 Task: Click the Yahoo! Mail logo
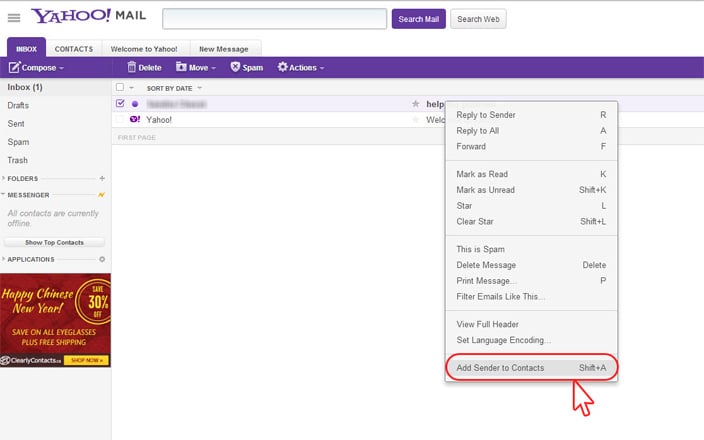point(88,16)
